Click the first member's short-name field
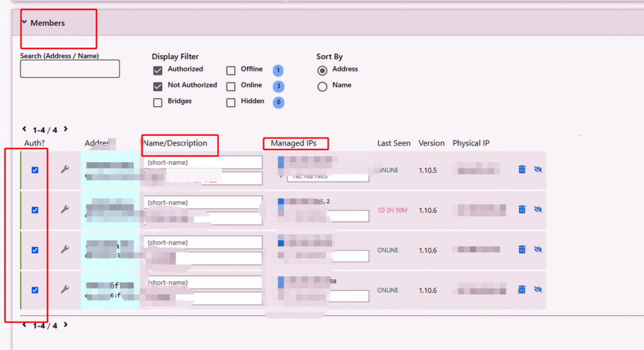The width and height of the screenshot is (644, 350). [203, 163]
